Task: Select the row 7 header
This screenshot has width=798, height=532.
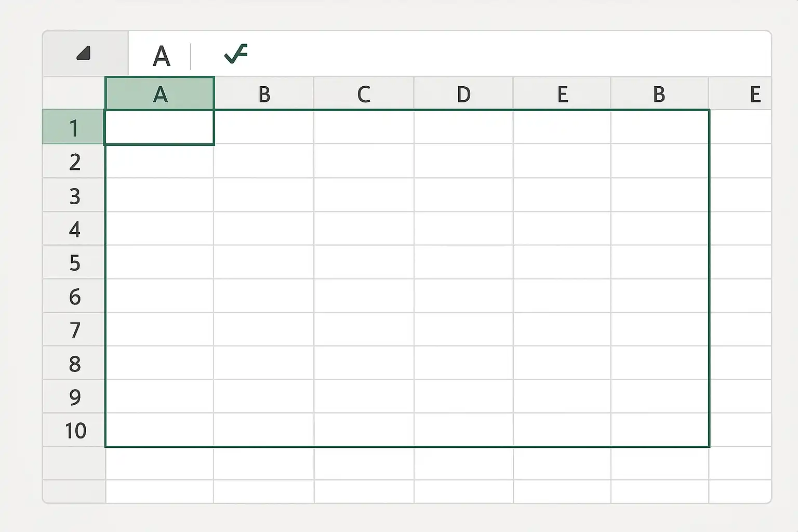Action: coord(73,329)
